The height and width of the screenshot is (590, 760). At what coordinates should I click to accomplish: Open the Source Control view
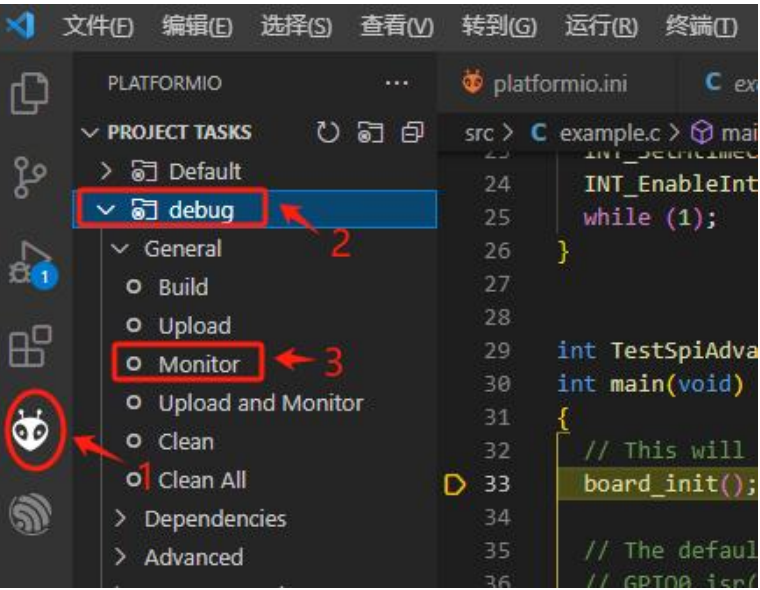point(30,177)
